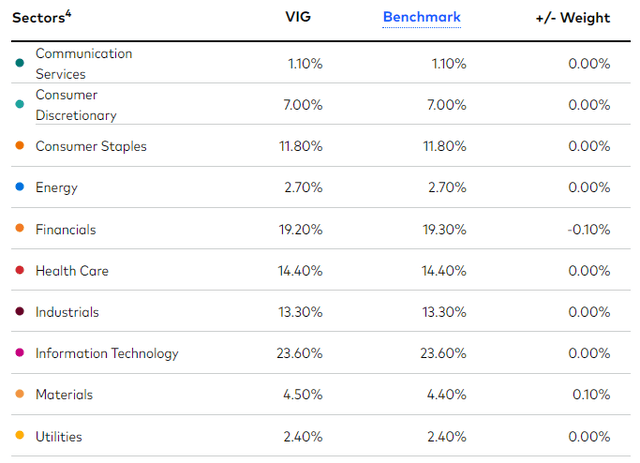Click the Financials orange dot

tap(20, 230)
